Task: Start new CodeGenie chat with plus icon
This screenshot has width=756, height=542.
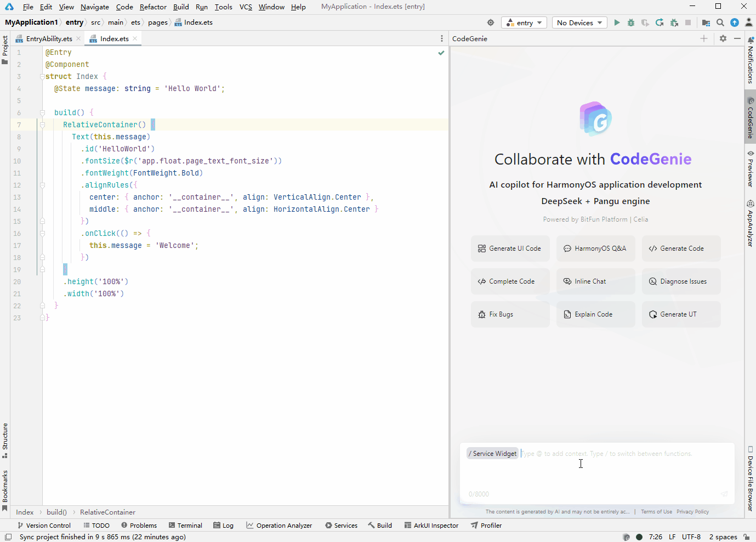Action: coord(704,38)
